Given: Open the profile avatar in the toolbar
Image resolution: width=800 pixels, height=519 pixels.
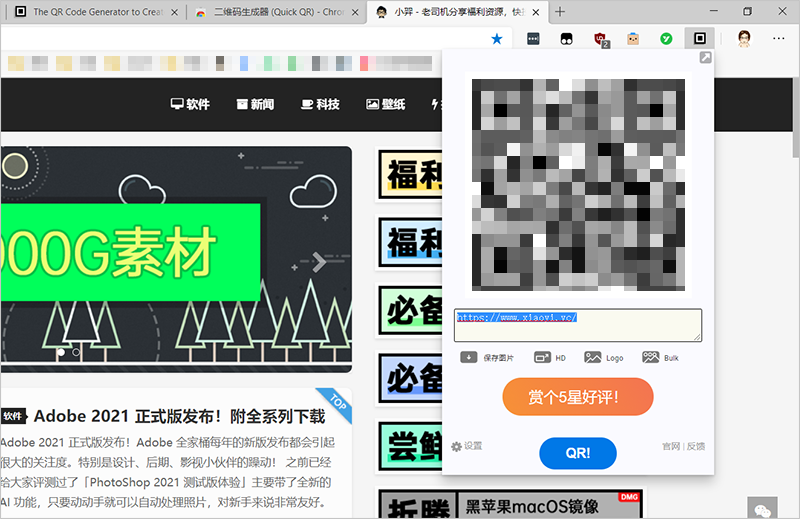Looking at the screenshot, I should coord(744,39).
